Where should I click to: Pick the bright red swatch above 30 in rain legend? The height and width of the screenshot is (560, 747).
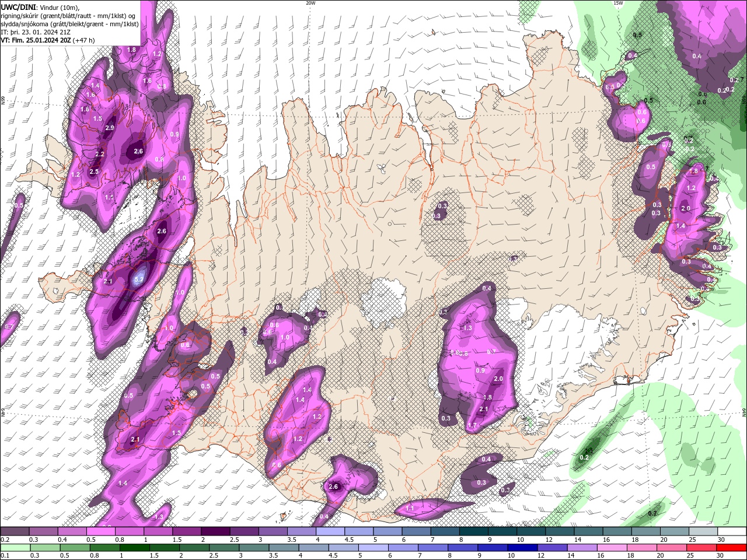point(731,548)
